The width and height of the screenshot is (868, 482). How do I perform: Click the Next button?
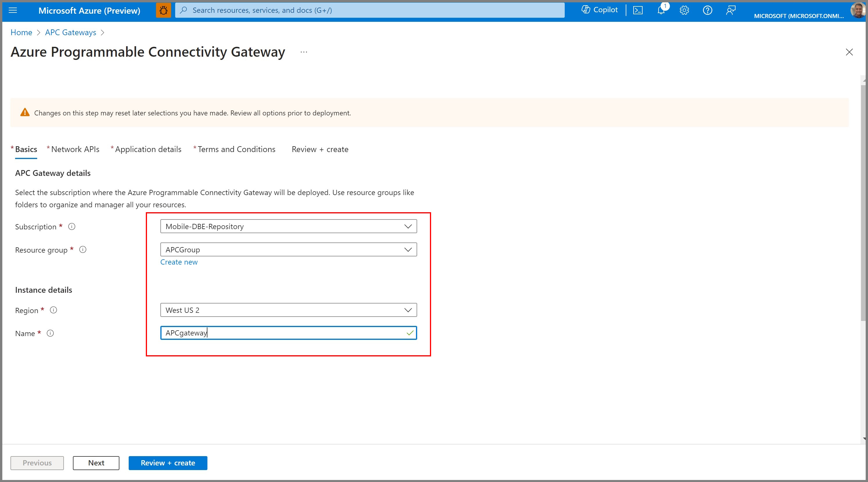96,463
